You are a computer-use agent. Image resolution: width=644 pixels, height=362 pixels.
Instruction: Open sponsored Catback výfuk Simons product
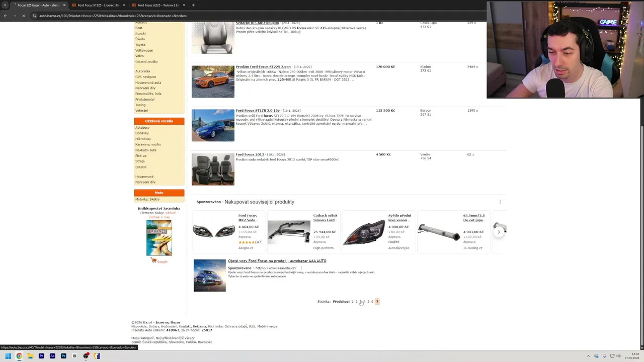(x=303, y=231)
